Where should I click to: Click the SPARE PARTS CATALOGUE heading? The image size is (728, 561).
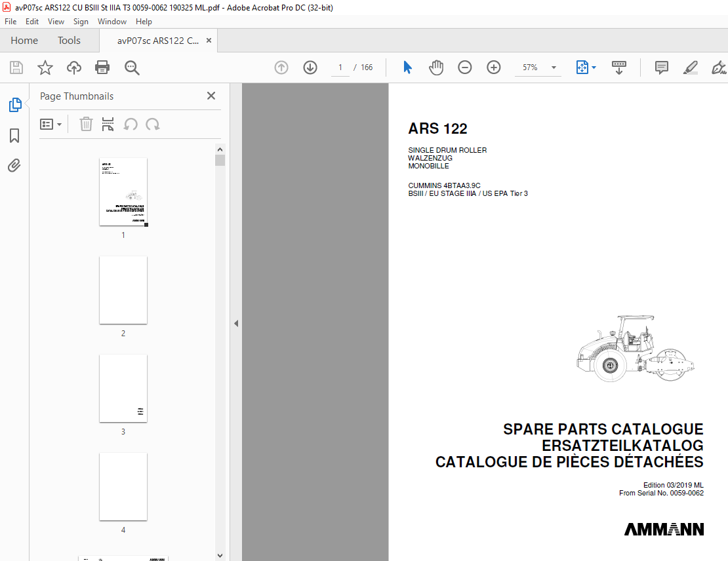tap(603, 429)
